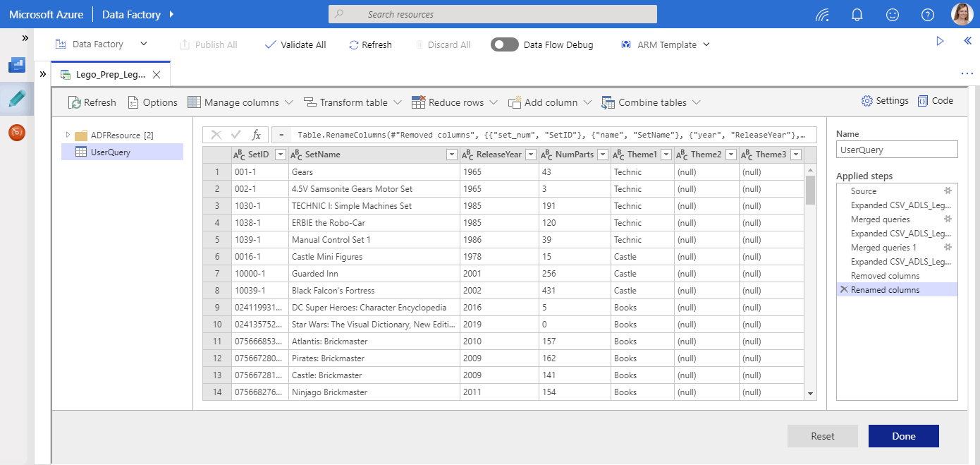Screen dimensions: 980x465
Task: Click the query Name input field
Action: (897, 150)
